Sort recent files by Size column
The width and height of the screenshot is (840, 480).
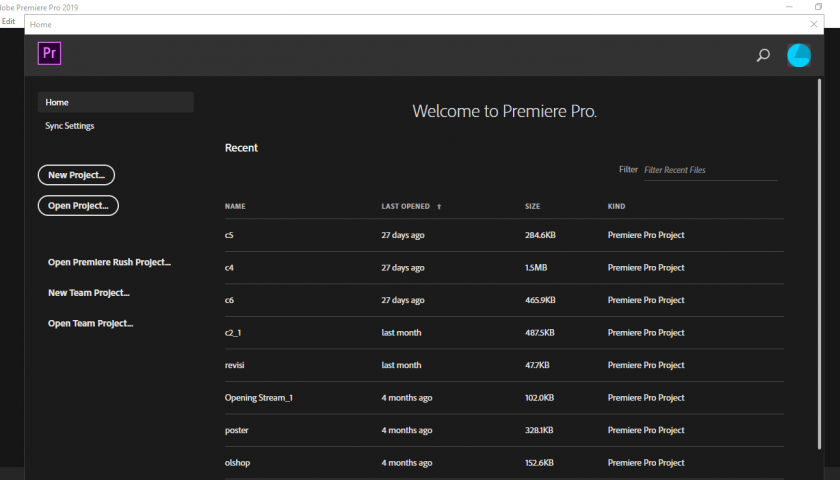click(x=532, y=206)
